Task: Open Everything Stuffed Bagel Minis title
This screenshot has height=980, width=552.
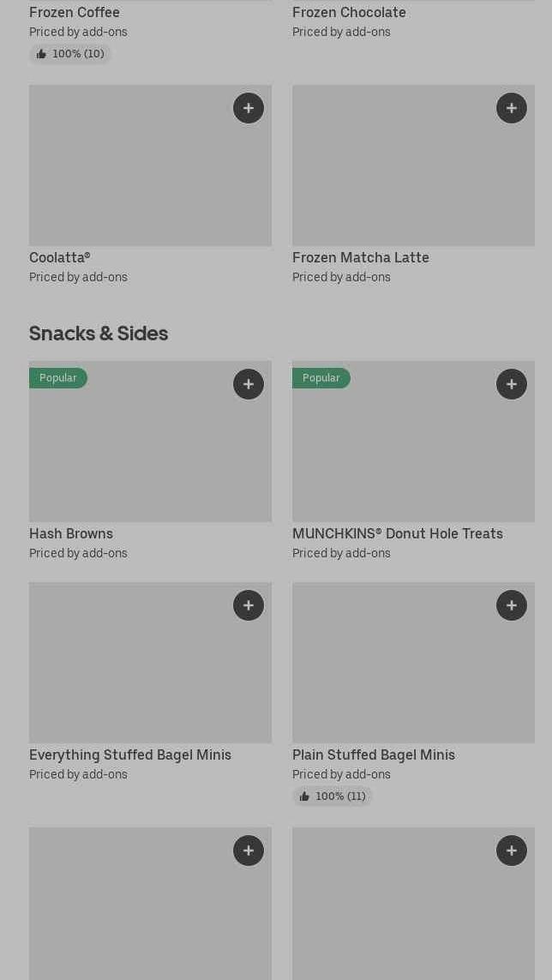Action: coord(130,755)
